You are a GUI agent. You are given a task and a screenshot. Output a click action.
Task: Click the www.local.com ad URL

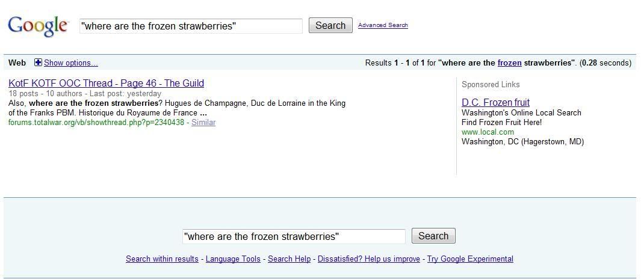(488, 132)
